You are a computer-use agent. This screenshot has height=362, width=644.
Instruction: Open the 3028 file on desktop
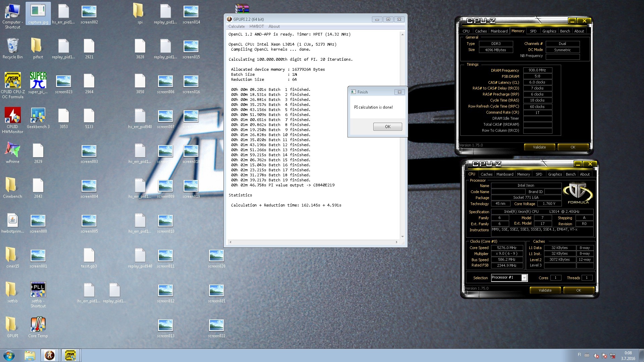click(x=140, y=48)
